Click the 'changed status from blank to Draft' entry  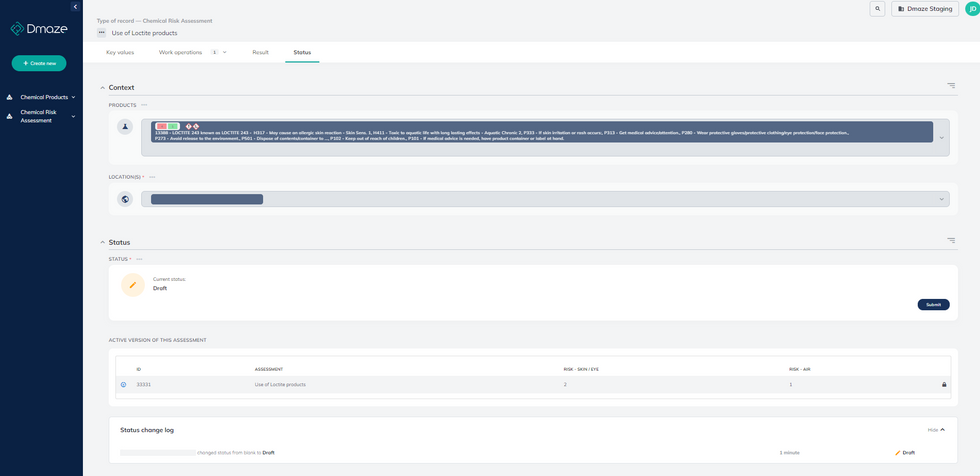point(236,452)
